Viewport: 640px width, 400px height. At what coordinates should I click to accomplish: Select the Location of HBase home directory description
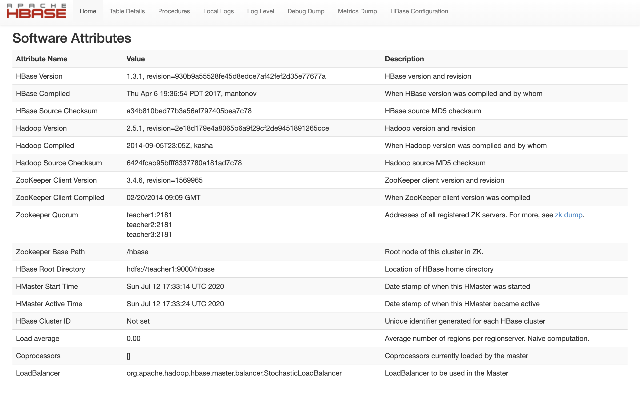[x=439, y=269]
